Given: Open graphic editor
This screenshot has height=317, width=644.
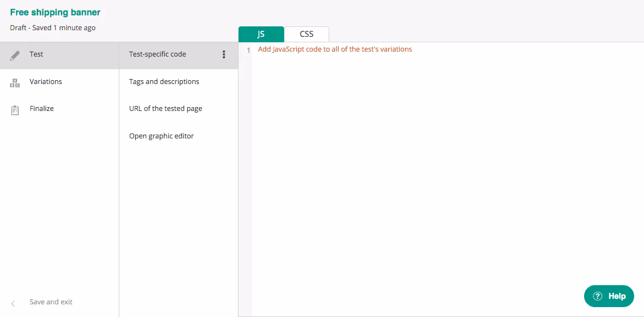Looking at the screenshot, I should click(x=162, y=136).
